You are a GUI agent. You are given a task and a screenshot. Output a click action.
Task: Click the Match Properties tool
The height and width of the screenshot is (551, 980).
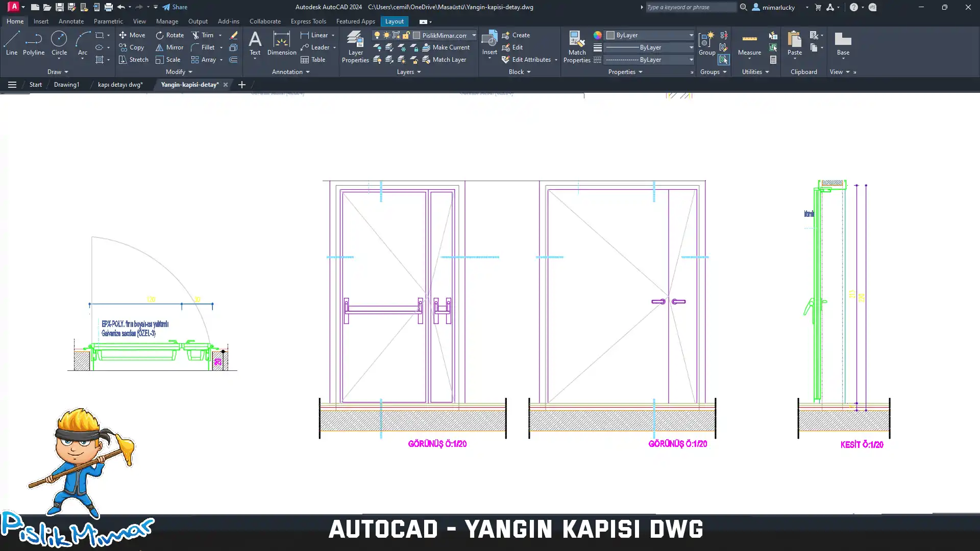click(577, 47)
